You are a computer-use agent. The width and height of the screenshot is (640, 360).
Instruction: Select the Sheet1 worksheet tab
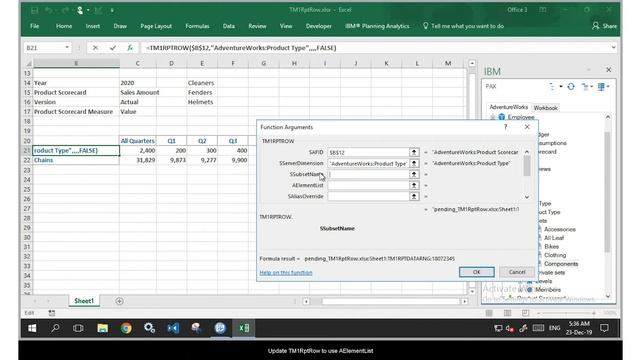pos(84,301)
